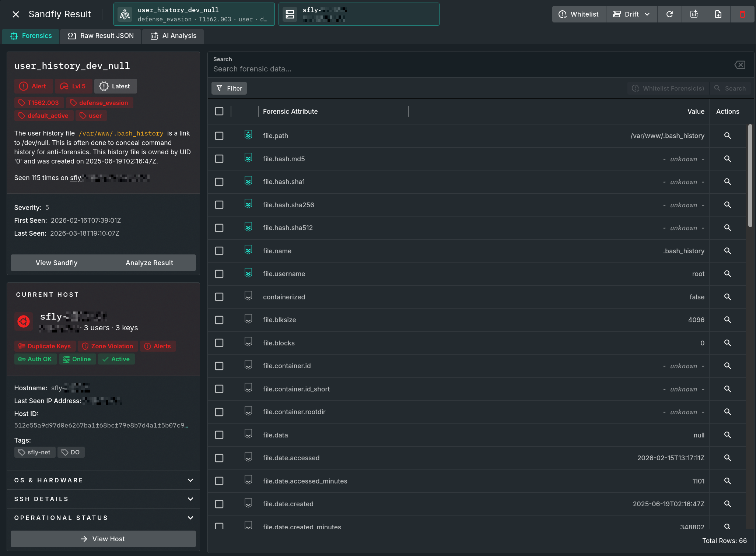Click the clear search backspace icon
Screen dimensions: 756x556
click(x=739, y=65)
